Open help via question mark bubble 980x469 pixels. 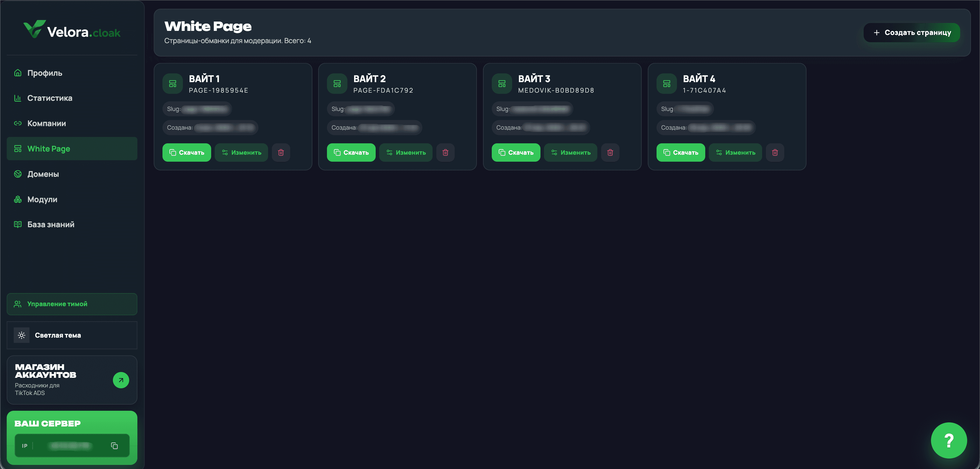point(949,440)
